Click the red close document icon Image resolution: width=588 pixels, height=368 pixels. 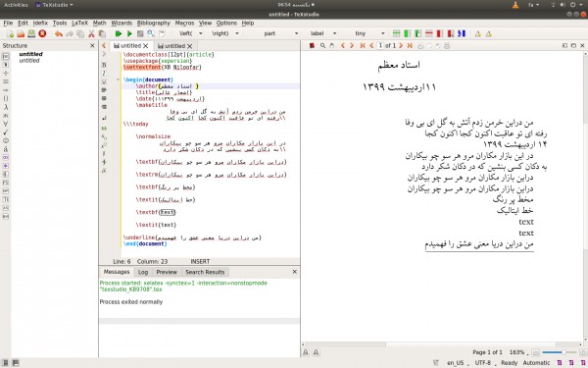pos(42,33)
